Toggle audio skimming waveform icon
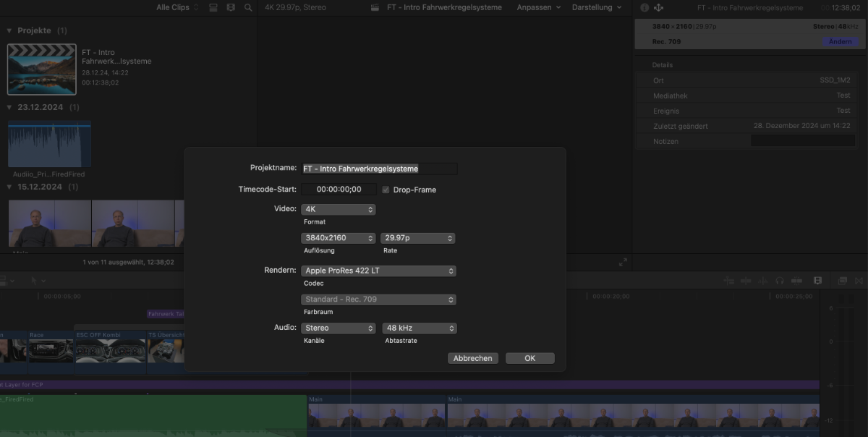 tap(762, 280)
